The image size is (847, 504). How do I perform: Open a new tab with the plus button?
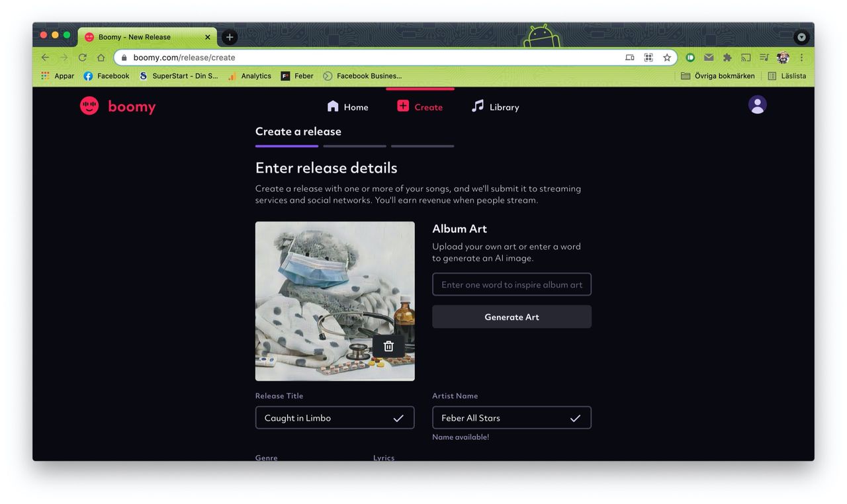pyautogui.click(x=229, y=37)
